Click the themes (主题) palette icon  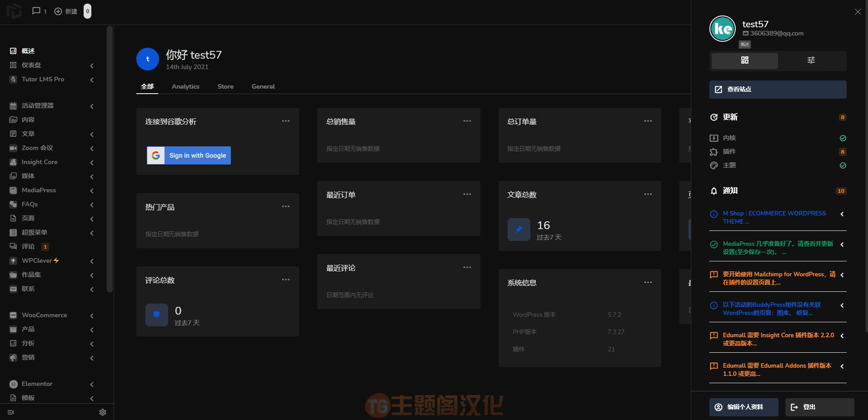click(x=714, y=165)
